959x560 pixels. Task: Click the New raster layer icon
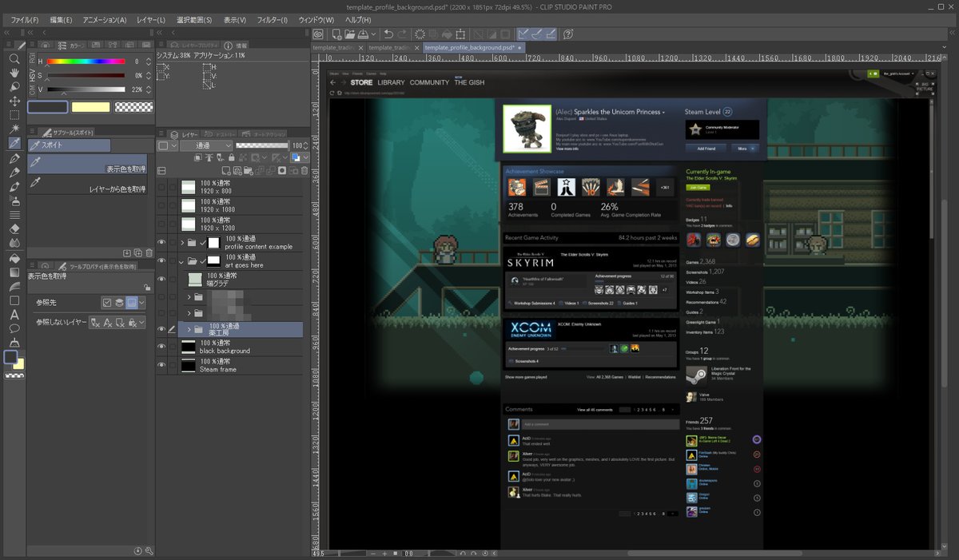tap(226, 170)
